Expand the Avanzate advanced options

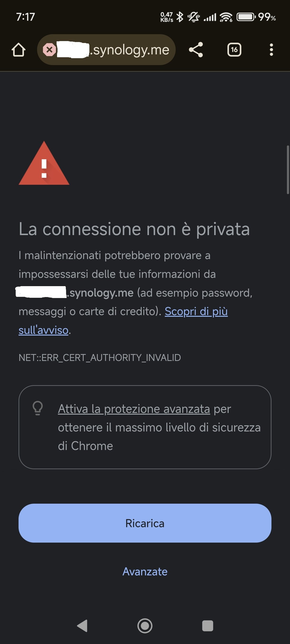145,572
